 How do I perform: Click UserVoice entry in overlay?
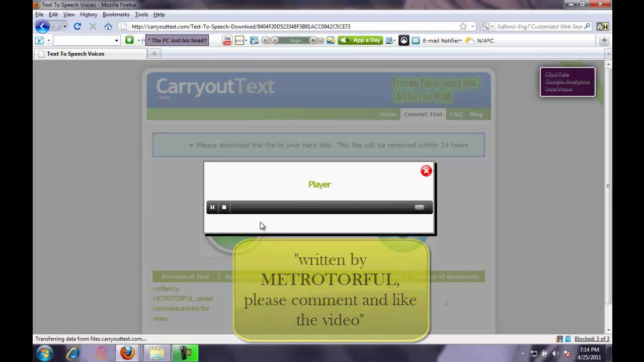click(x=558, y=89)
